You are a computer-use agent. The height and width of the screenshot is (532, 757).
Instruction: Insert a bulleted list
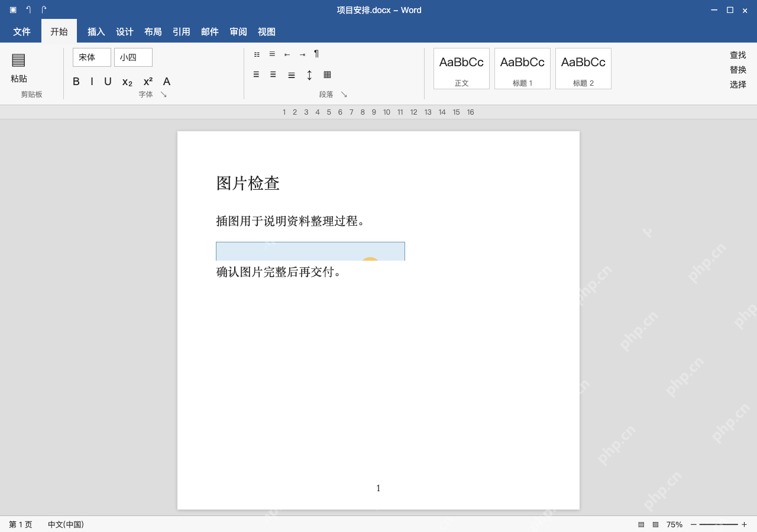tap(257, 54)
